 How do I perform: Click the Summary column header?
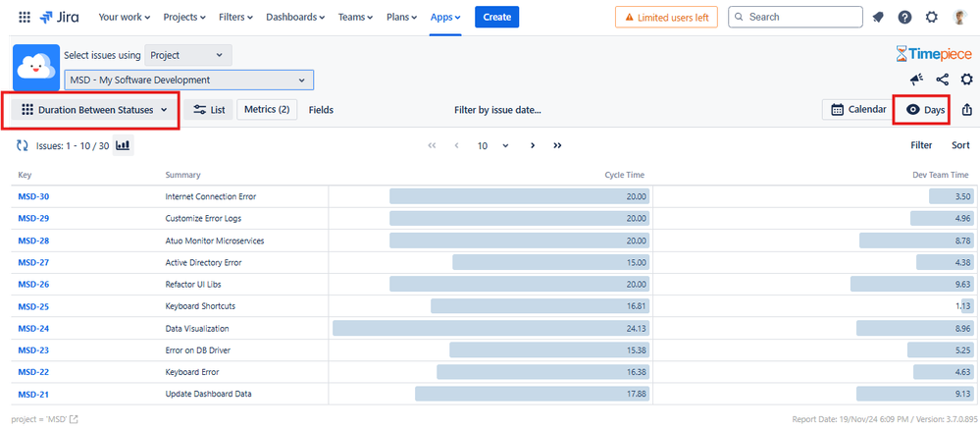pyautogui.click(x=182, y=175)
